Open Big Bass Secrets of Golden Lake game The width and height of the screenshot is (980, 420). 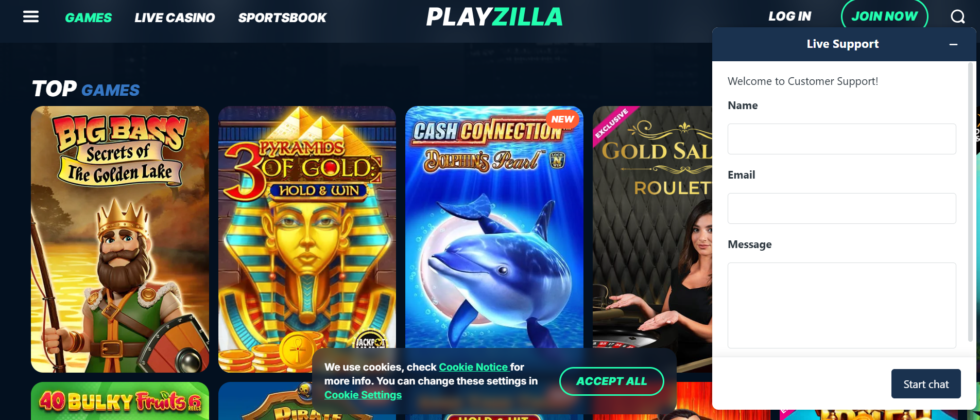[120, 239]
